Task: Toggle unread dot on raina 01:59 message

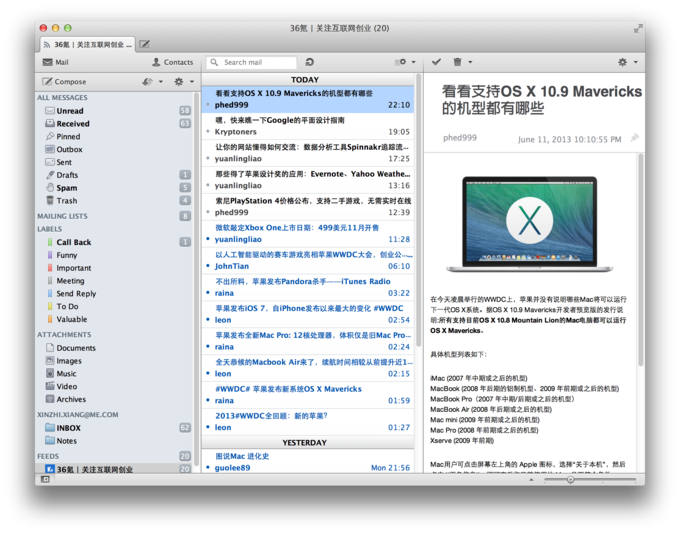Action: (x=208, y=400)
